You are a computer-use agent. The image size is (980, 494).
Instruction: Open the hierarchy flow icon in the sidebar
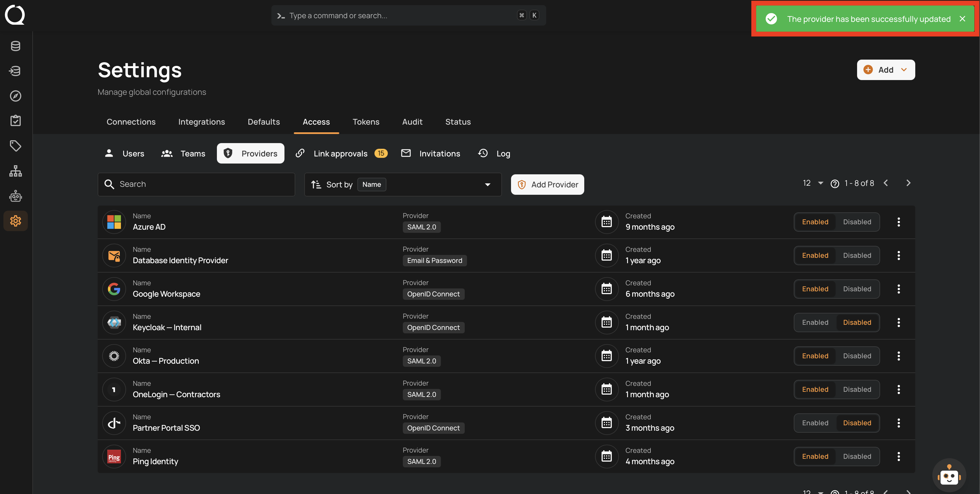point(16,171)
